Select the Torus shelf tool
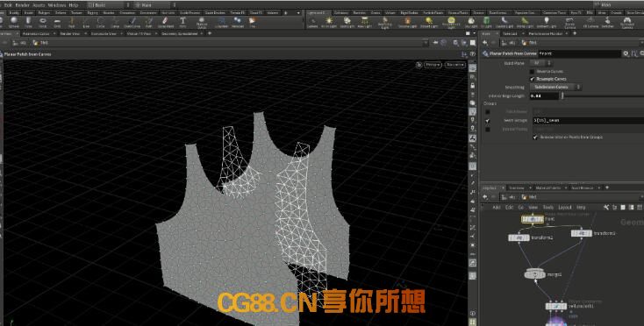 coord(42,22)
